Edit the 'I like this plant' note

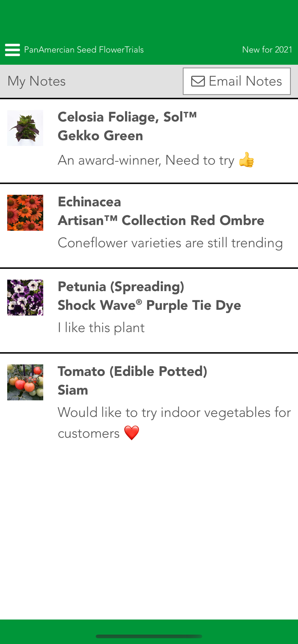pyautogui.click(x=101, y=327)
